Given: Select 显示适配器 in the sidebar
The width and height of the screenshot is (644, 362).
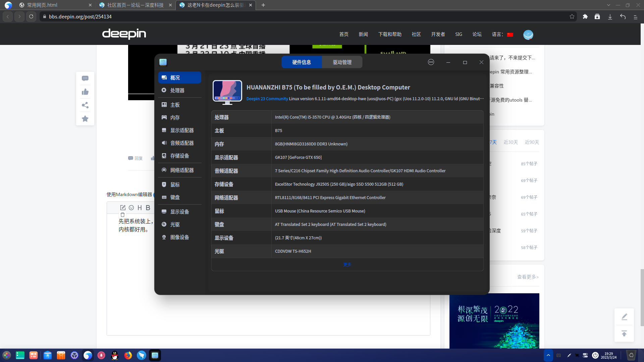Looking at the screenshot, I should [181, 130].
